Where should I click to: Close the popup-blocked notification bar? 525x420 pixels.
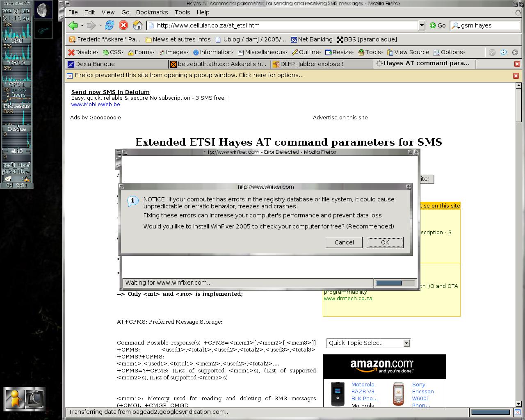point(516,75)
